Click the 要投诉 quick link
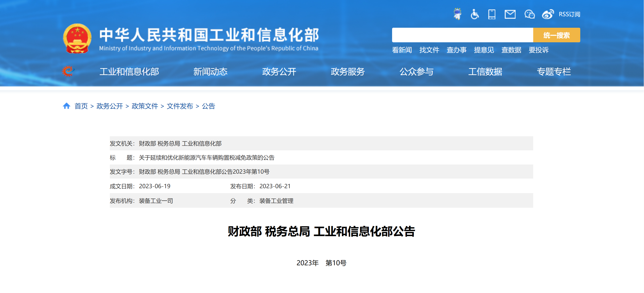 pos(538,50)
